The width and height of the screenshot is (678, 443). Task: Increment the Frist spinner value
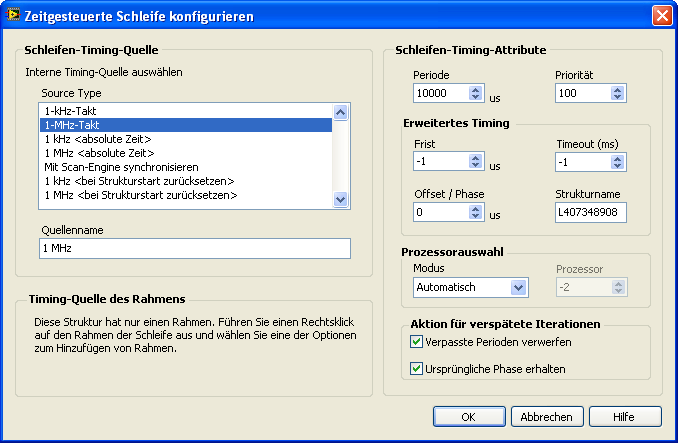pos(476,156)
